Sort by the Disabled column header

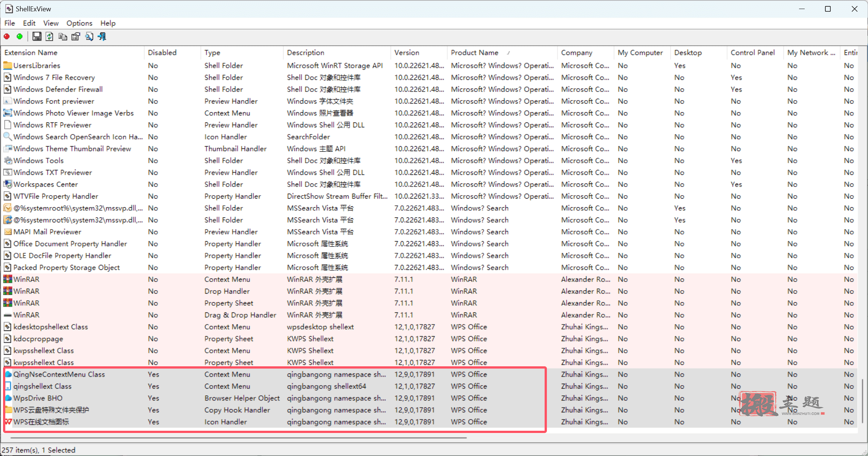(173, 53)
